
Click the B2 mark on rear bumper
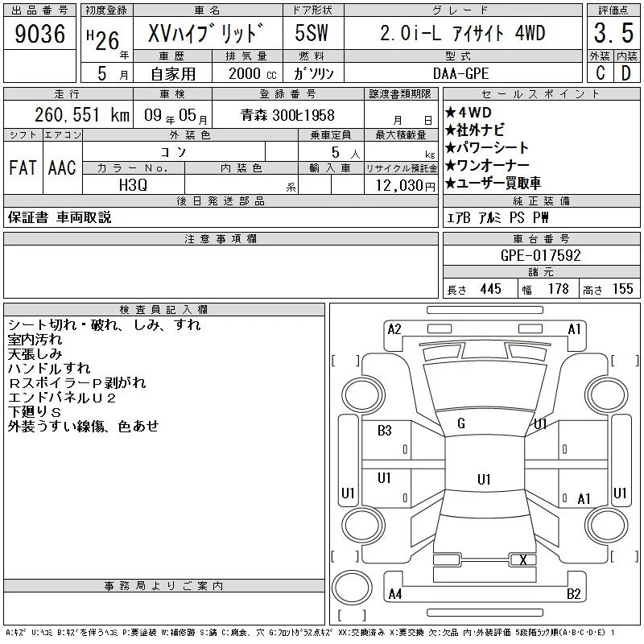click(x=573, y=594)
